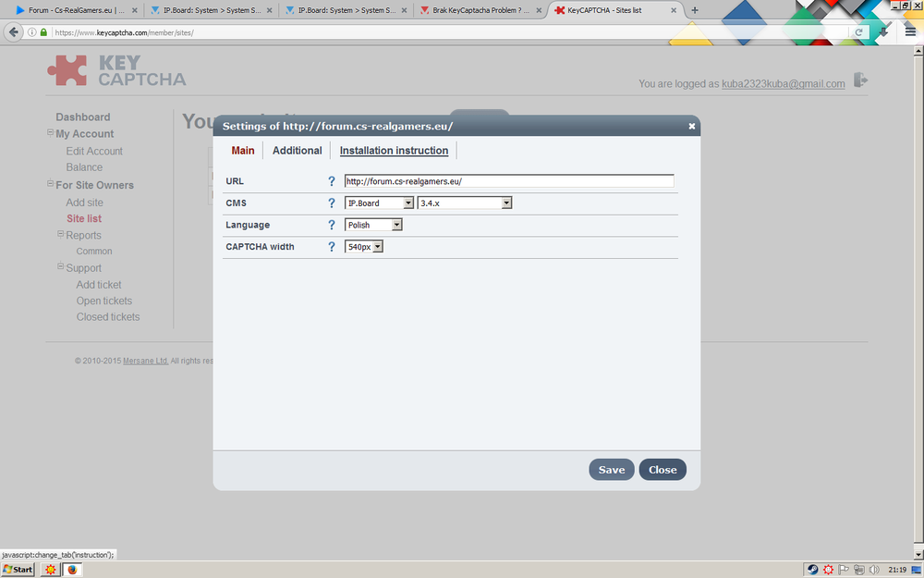This screenshot has width=924, height=578.
Task: Click the URL help question mark icon
Action: pyautogui.click(x=332, y=181)
